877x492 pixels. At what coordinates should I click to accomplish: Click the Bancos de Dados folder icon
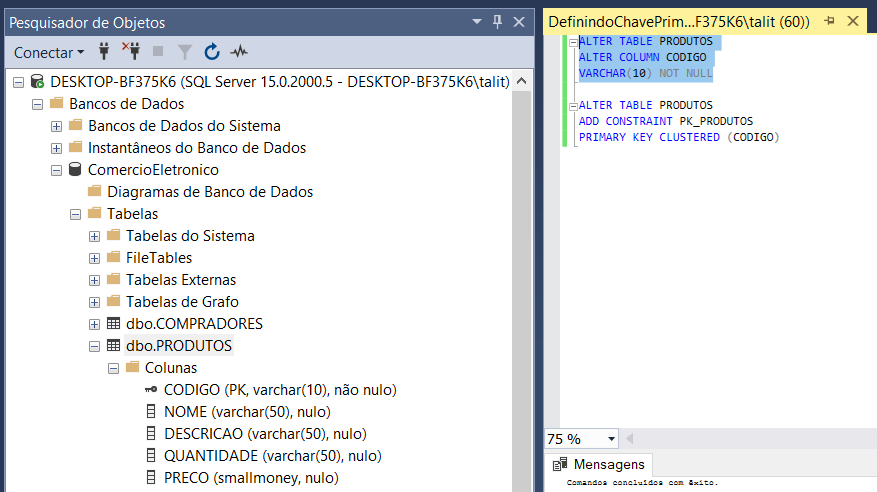(56, 103)
